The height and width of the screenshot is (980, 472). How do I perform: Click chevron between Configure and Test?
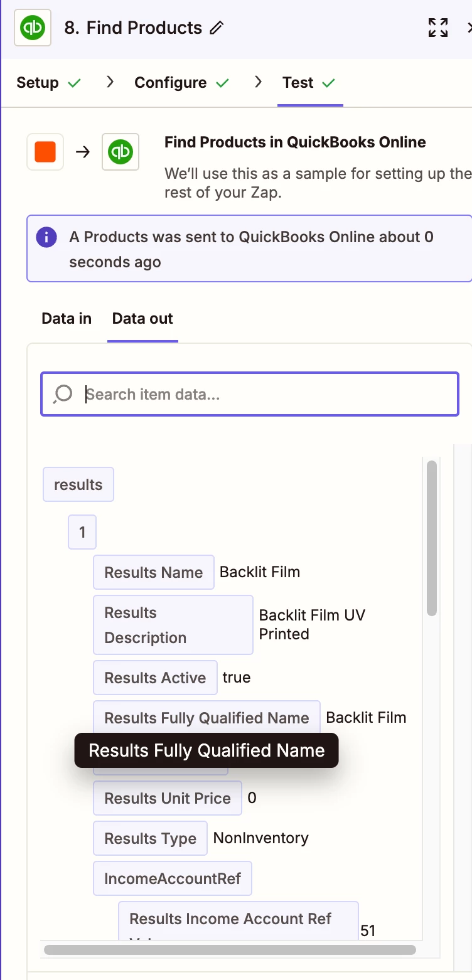[x=258, y=82]
